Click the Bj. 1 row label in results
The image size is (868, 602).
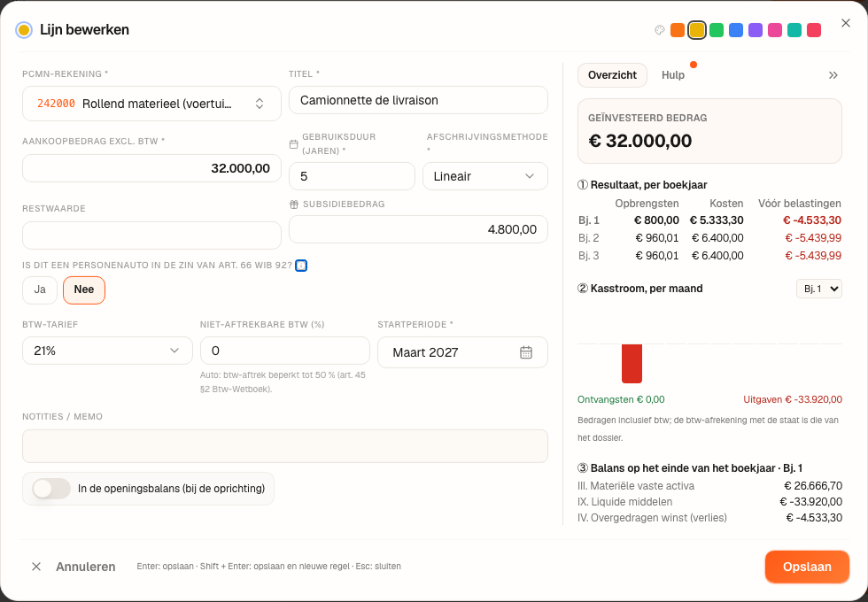(589, 220)
